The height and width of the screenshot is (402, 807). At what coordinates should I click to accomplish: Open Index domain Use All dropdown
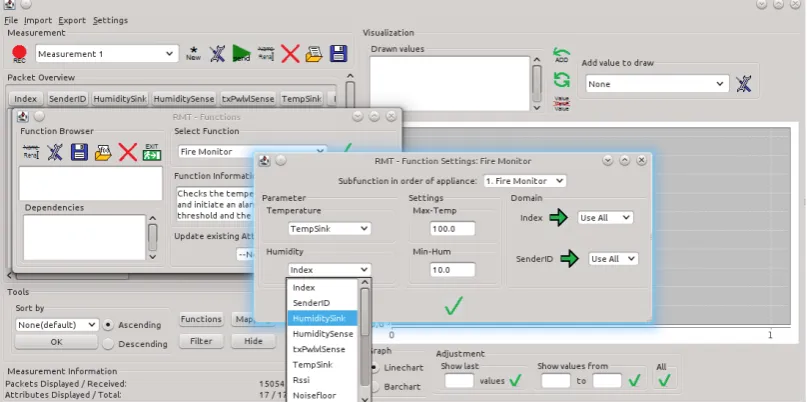(x=605, y=218)
